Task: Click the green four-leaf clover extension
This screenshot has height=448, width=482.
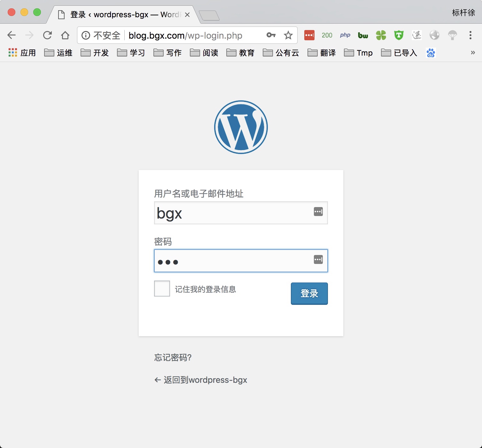Action: (x=381, y=35)
